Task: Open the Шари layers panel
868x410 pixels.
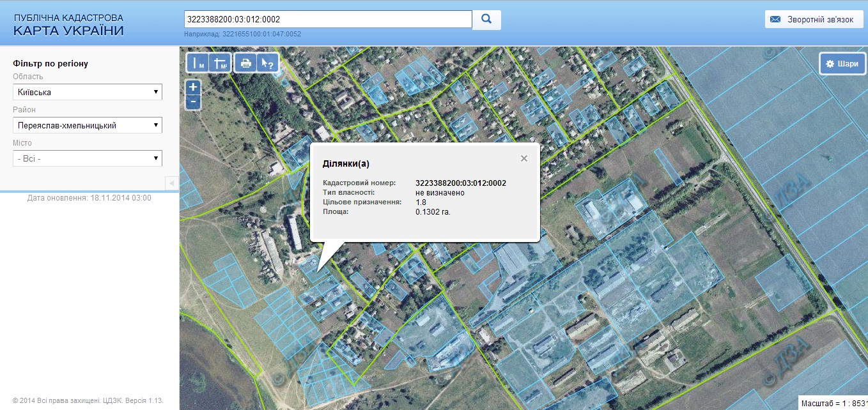Action: tap(842, 64)
